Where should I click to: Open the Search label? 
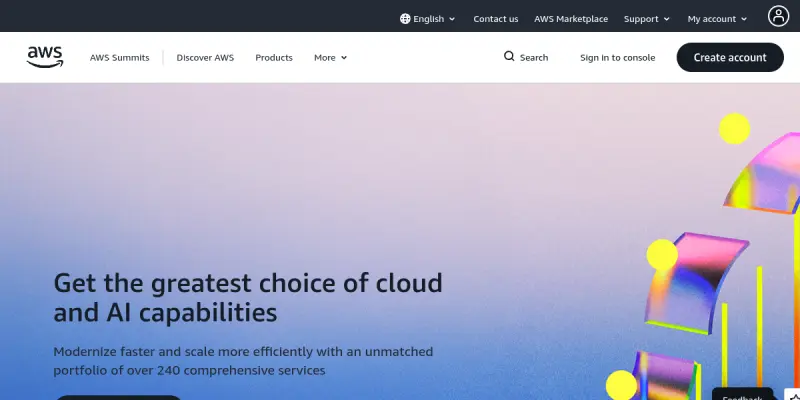(534, 58)
